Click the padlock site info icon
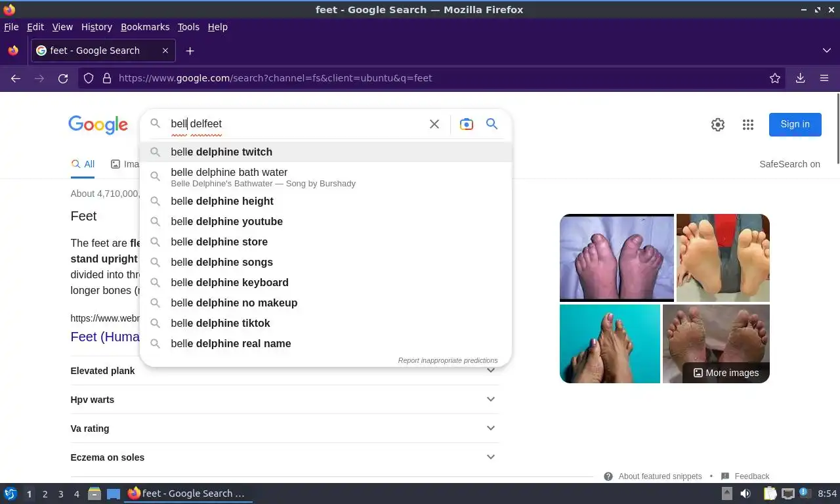Screen dimensions: 840x504 (107, 78)
